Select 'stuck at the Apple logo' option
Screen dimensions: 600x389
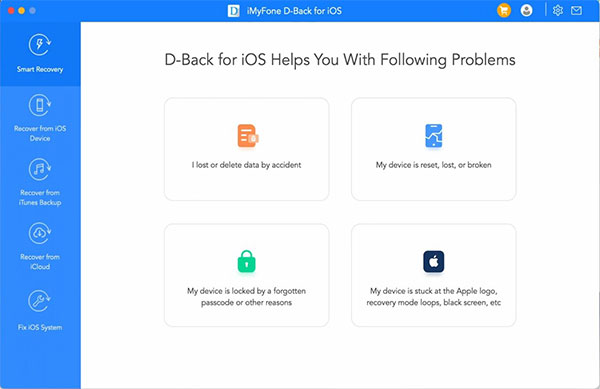[434, 296]
